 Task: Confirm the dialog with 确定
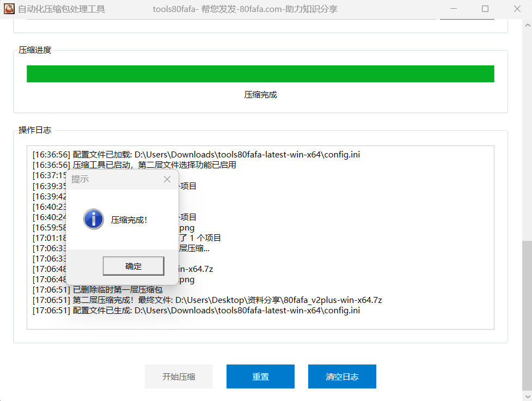[133, 266]
